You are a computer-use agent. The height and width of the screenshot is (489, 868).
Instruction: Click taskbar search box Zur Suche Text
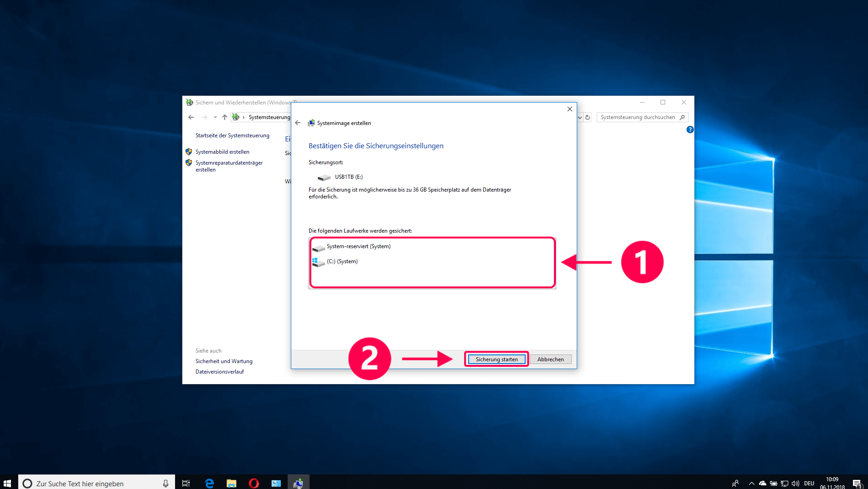tap(96, 483)
